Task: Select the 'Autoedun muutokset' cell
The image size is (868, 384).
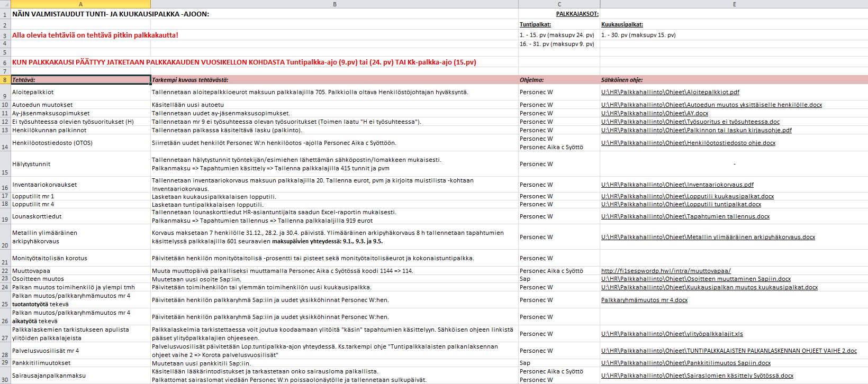Action: 80,105
